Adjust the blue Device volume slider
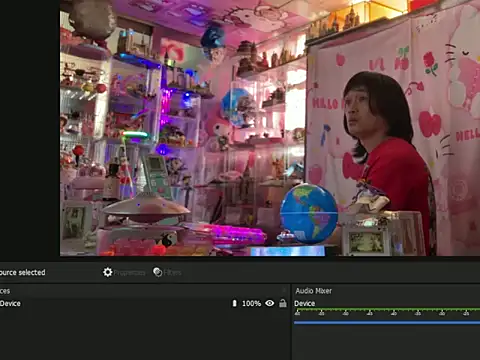This screenshot has height=360, width=480. [x=387, y=322]
